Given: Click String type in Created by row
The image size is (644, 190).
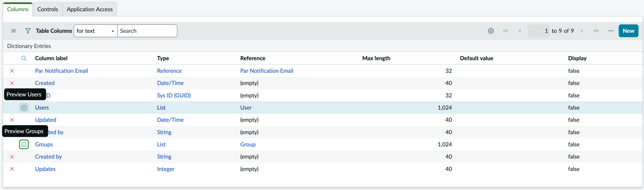Looking at the screenshot, I should pos(164,157).
